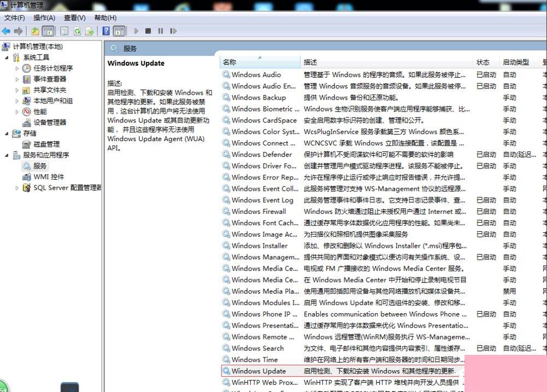Image resolution: width=547 pixels, height=392 pixels.
Task: Expand the 性能 node
Action: [17, 112]
